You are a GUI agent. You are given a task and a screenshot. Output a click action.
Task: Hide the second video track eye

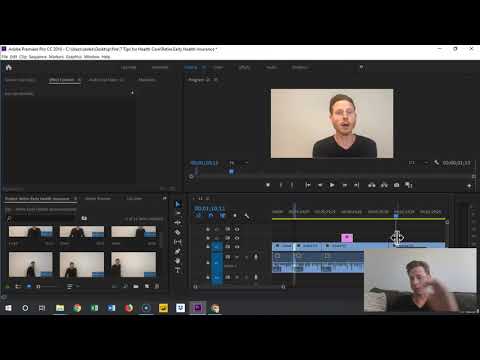[x=237, y=238]
